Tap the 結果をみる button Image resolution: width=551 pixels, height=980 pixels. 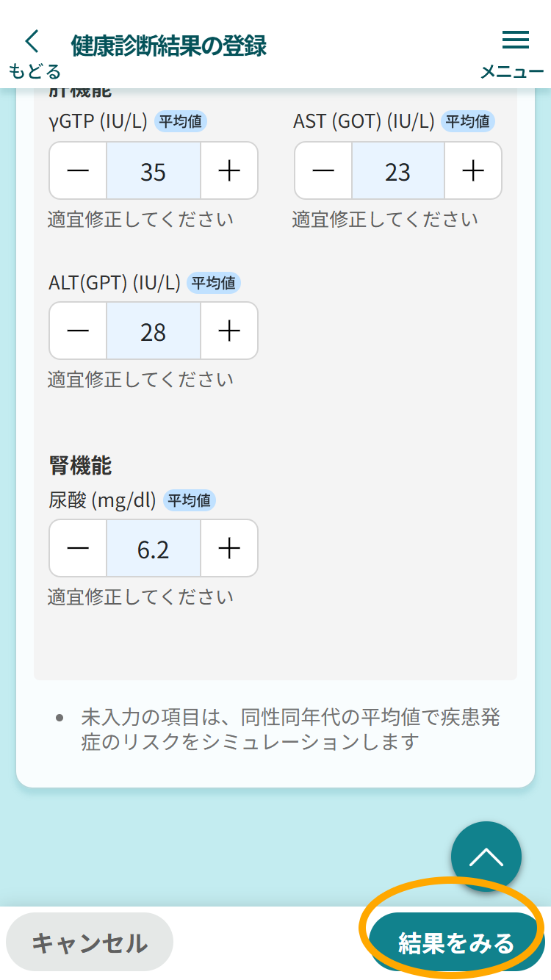[455, 942]
